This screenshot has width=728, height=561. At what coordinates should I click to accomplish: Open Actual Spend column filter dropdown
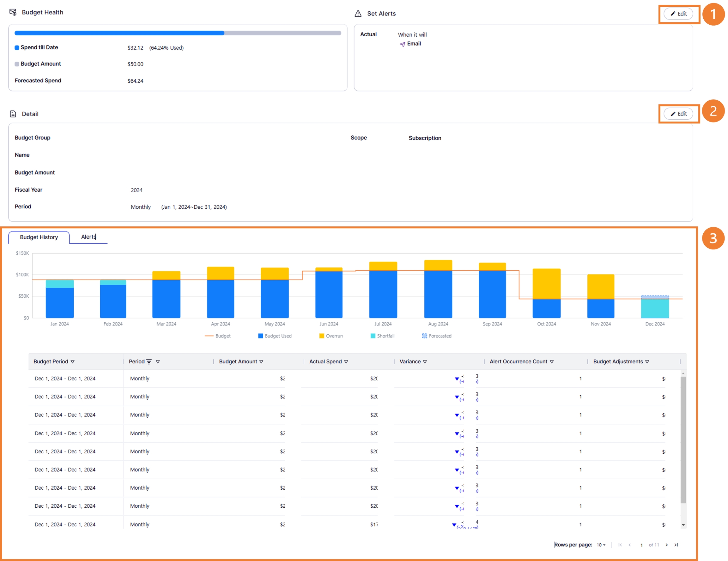point(346,362)
